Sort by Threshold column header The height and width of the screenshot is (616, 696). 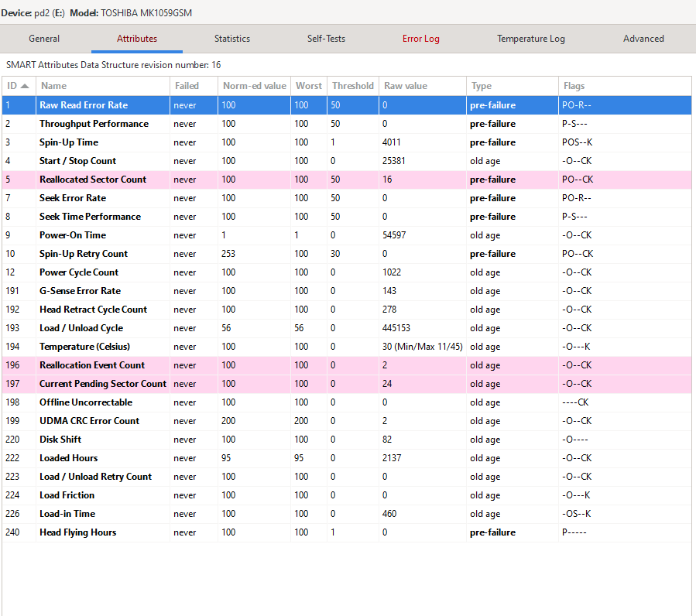[352, 86]
